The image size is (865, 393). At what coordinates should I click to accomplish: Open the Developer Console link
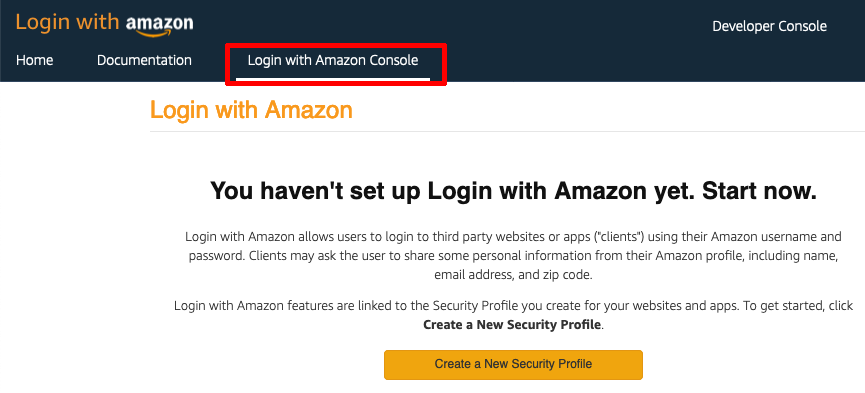pos(770,26)
